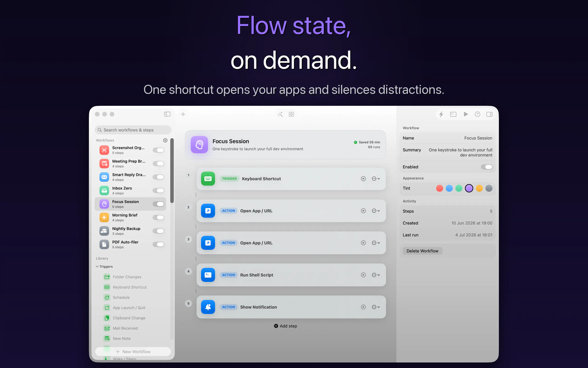The height and width of the screenshot is (368, 588).
Task: Open options menu for Show Notification step
Action: coord(376,307)
